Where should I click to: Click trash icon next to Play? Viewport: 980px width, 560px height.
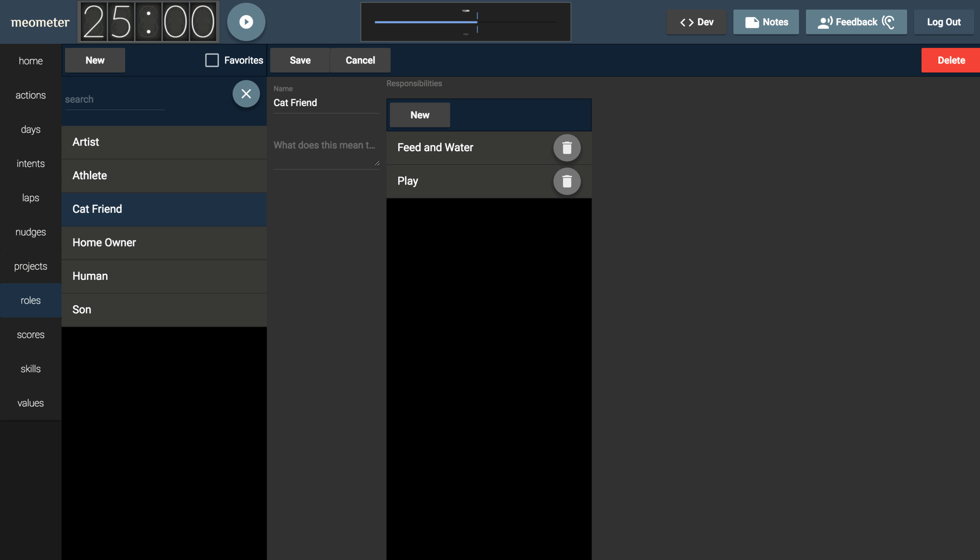(x=567, y=181)
